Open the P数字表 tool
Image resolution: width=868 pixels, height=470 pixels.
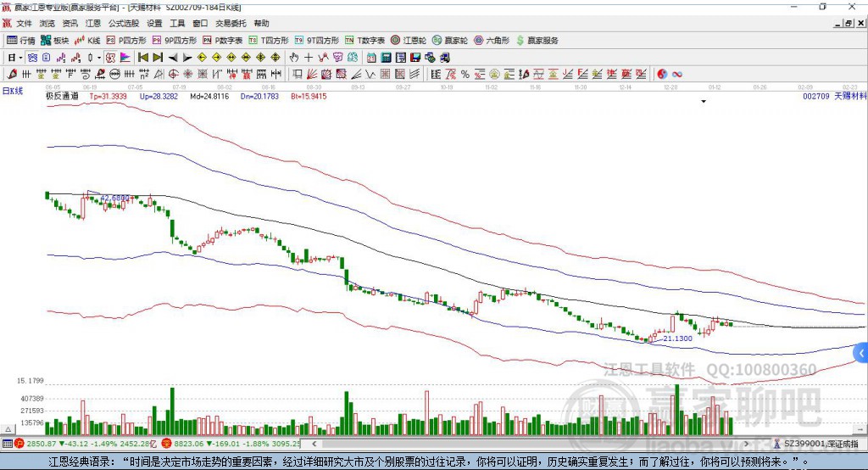(x=223, y=41)
